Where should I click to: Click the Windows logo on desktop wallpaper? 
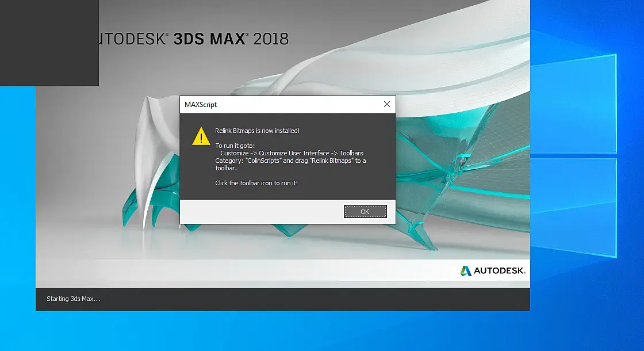(574, 155)
